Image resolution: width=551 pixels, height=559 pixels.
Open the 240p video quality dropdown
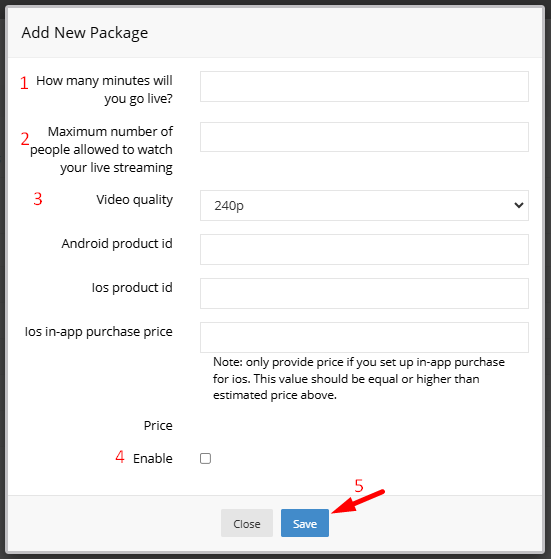tap(364, 205)
